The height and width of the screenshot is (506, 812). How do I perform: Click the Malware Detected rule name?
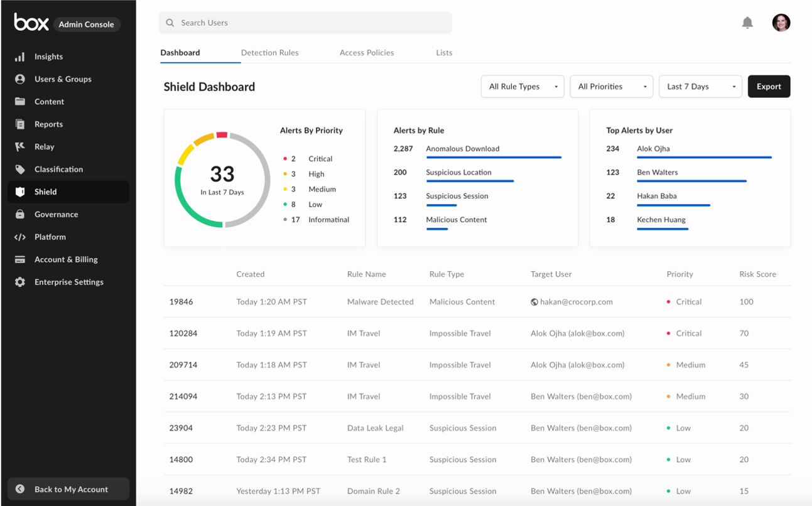pyautogui.click(x=381, y=302)
